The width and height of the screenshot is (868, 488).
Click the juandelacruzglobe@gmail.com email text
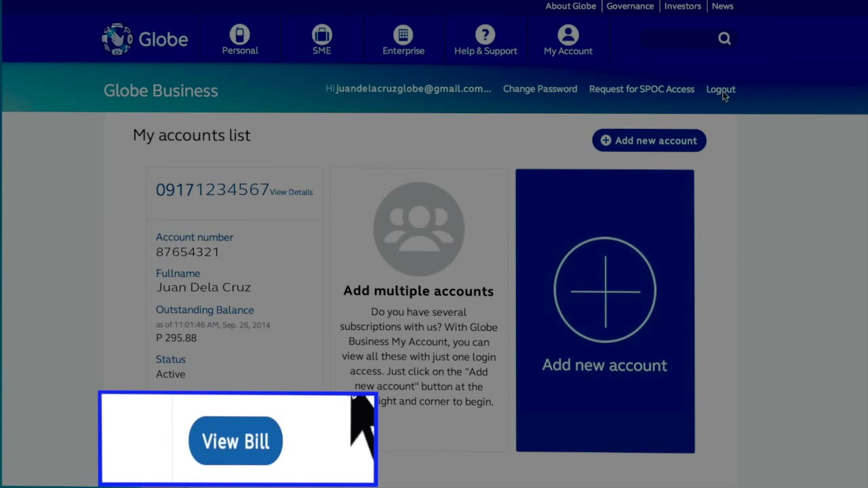(x=414, y=89)
